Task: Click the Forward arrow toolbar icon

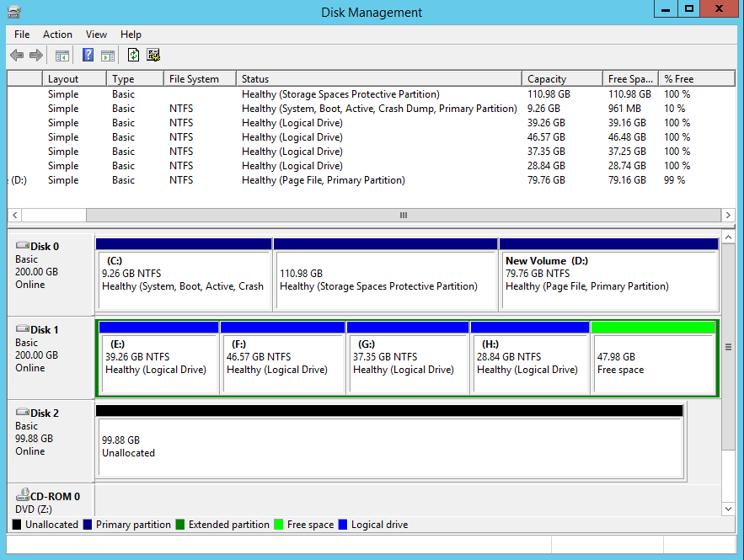Action: pyautogui.click(x=36, y=56)
